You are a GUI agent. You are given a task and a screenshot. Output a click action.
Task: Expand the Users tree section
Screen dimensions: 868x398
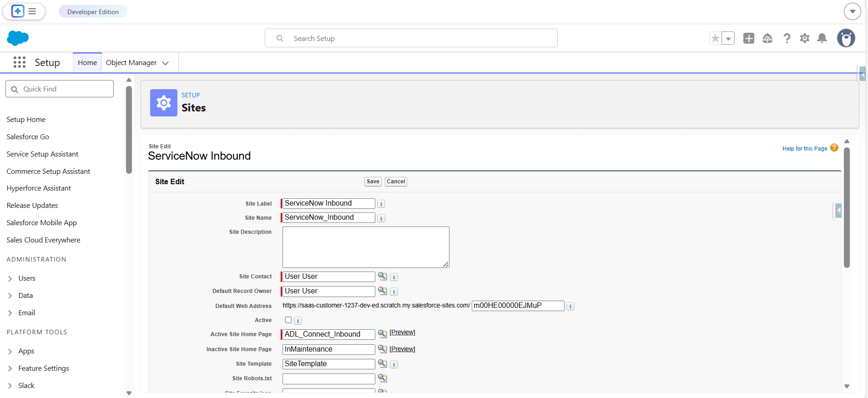(x=10, y=278)
